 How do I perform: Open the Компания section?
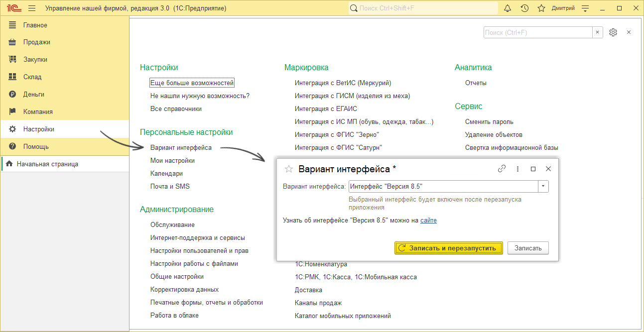(x=65, y=112)
